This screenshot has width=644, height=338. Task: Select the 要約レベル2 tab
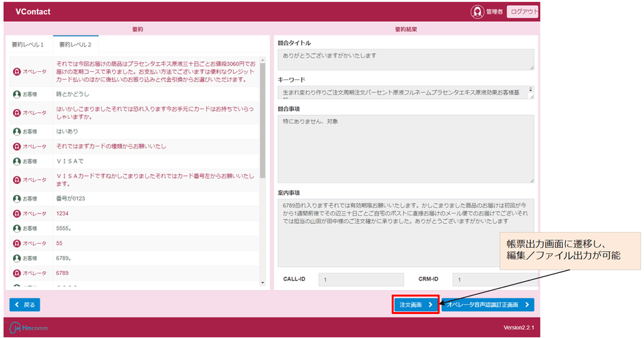pyautogui.click(x=75, y=44)
